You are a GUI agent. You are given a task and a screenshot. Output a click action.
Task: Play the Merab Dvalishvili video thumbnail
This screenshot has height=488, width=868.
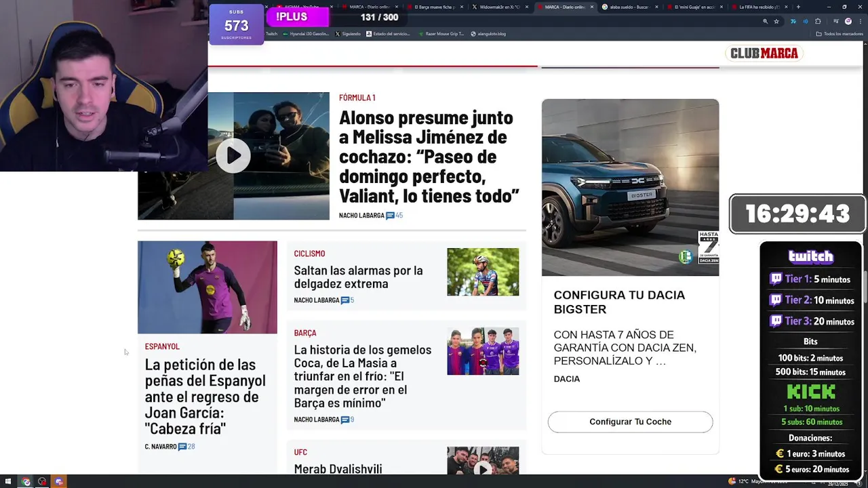(x=483, y=469)
